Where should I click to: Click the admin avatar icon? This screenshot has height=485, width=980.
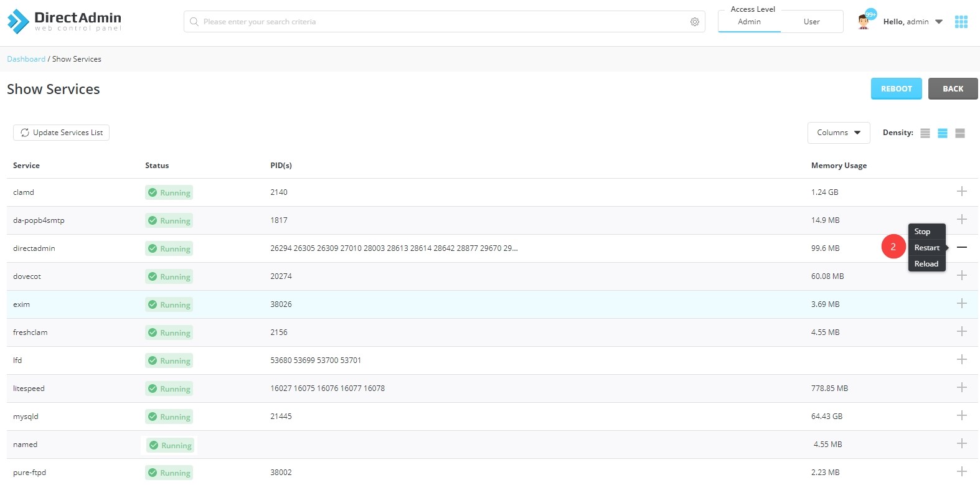[864, 22]
